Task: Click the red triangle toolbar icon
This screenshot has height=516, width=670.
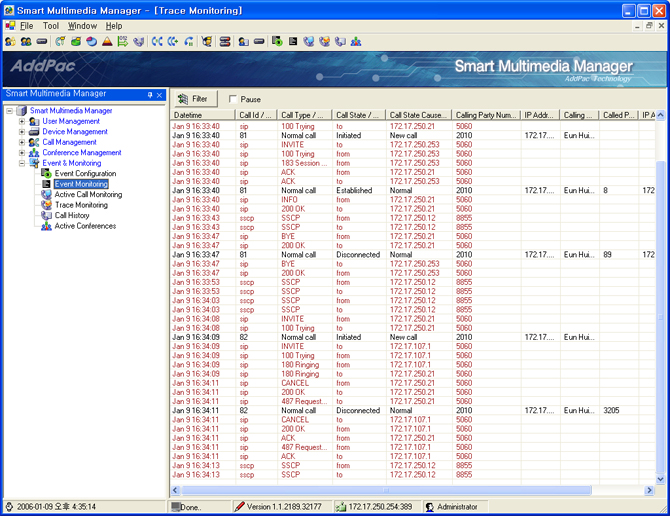Action: [x=107, y=42]
